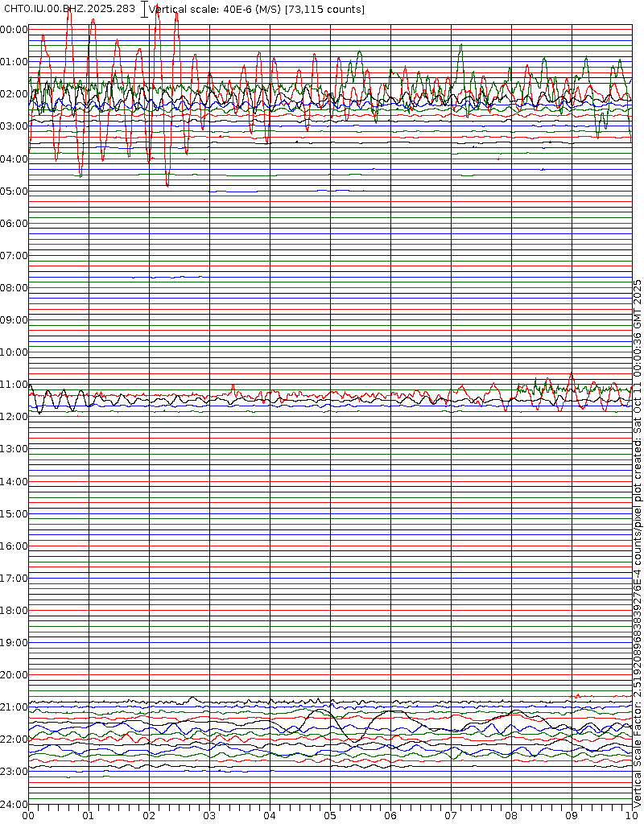Select minute 08 label on bottom axis

511,815
